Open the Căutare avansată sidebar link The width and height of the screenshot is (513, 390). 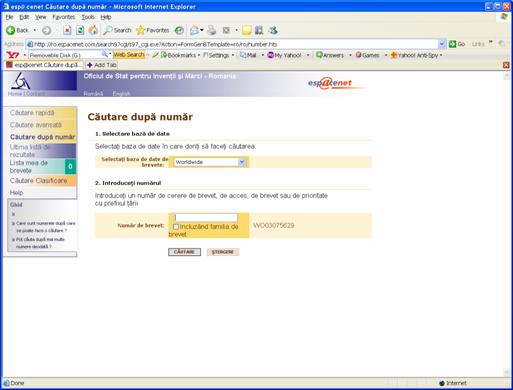(x=36, y=125)
